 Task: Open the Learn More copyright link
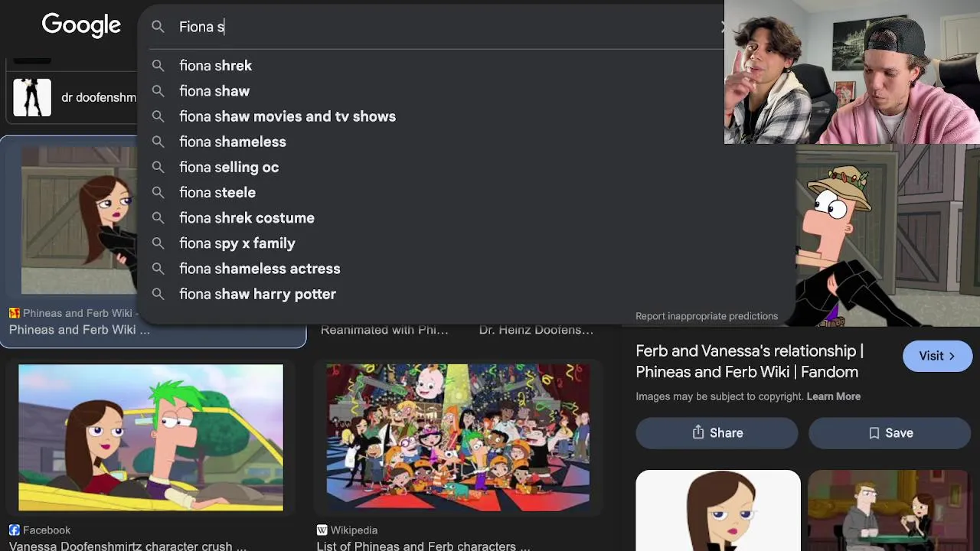pyautogui.click(x=834, y=396)
